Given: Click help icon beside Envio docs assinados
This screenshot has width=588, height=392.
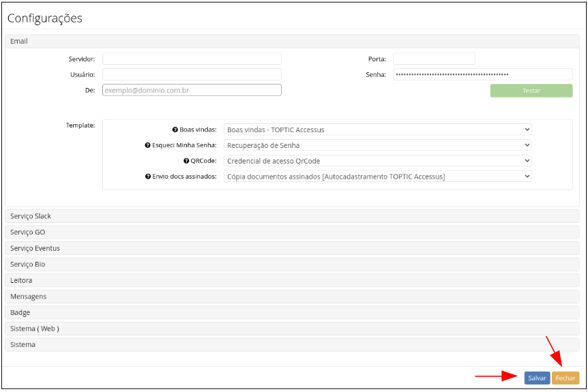Looking at the screenshot, I should coord(147,177).
